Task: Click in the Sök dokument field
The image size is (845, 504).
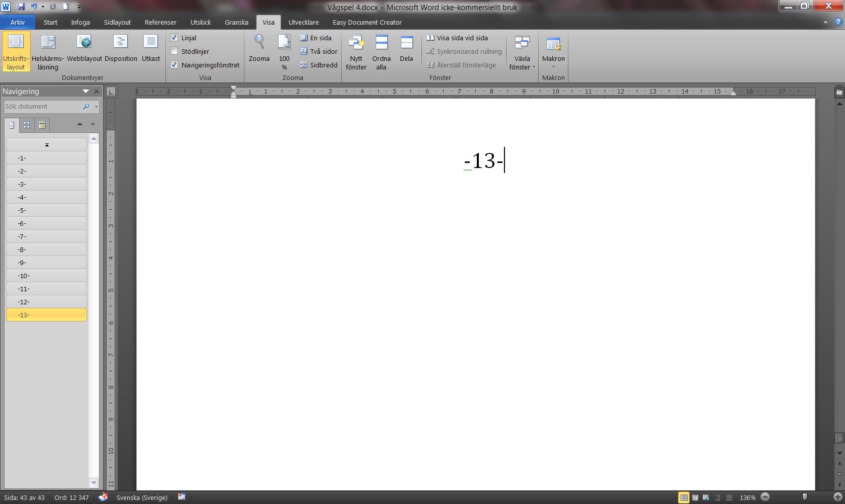Action: point(43,106)
